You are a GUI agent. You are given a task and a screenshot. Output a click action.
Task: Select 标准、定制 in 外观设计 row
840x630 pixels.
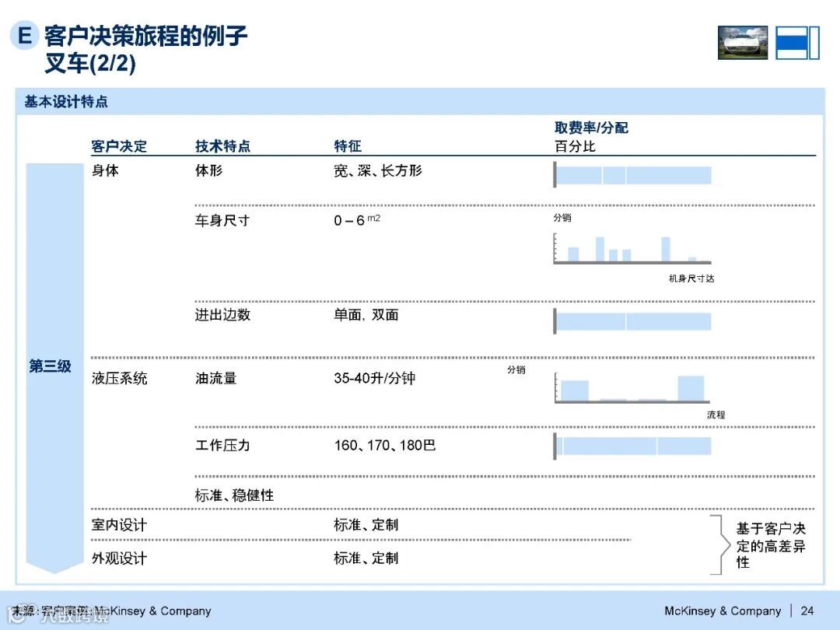point(366,558)
